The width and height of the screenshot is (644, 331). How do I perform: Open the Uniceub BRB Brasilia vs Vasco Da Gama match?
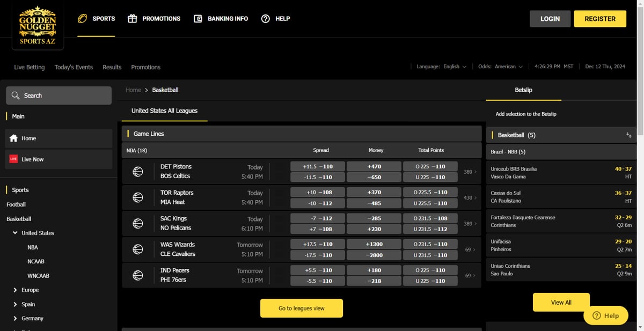click(561, 173)
